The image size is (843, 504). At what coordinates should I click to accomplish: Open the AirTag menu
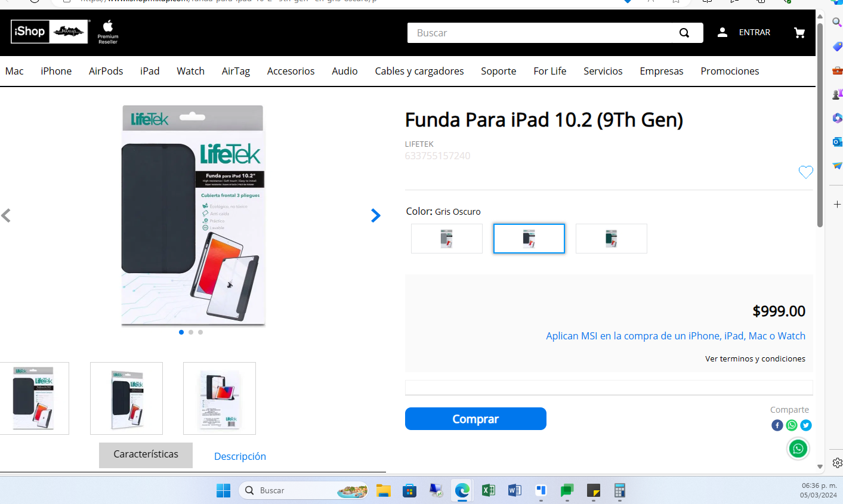coord(236,71)
